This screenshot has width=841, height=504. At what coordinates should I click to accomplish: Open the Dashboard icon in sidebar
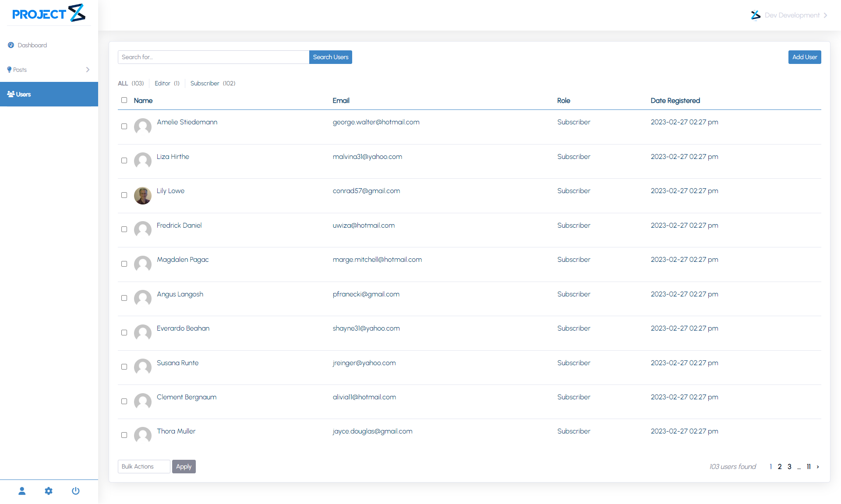(11, 45)
